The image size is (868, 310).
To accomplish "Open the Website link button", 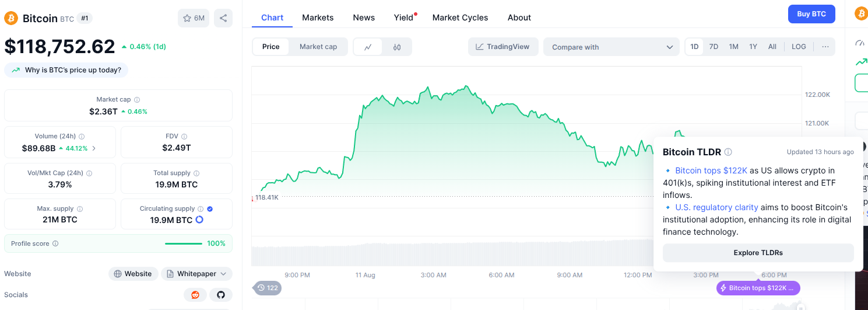I will tap(133, 274).
